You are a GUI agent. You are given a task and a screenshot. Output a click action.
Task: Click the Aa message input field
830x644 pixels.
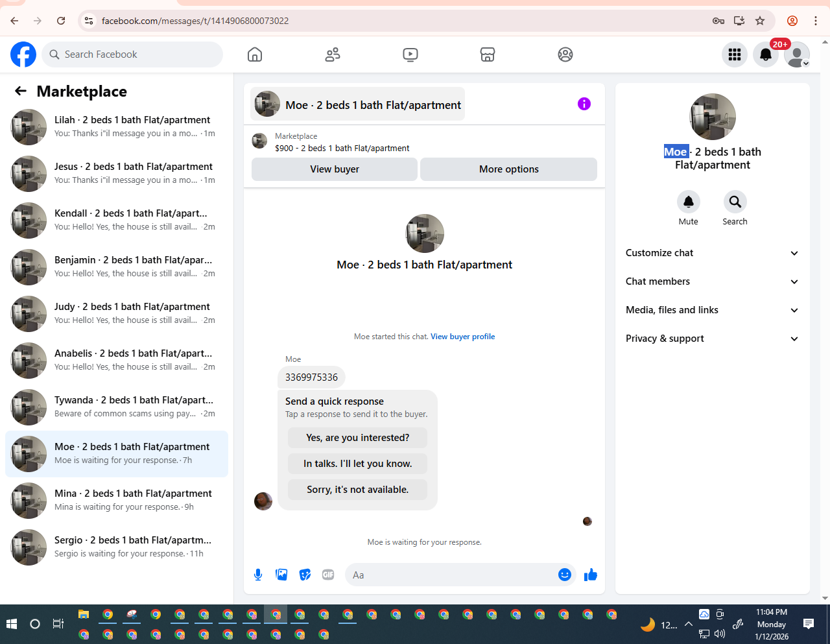(x=453, y=575)
